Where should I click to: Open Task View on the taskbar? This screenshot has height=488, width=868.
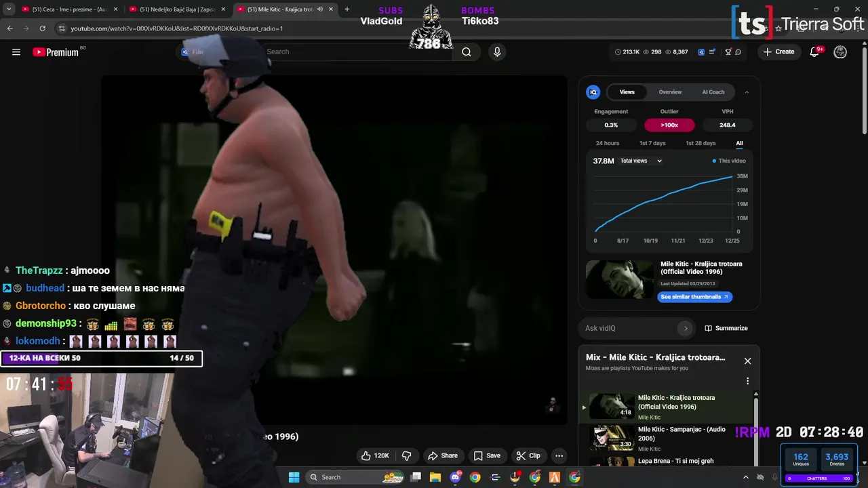(x=416, y=477)
